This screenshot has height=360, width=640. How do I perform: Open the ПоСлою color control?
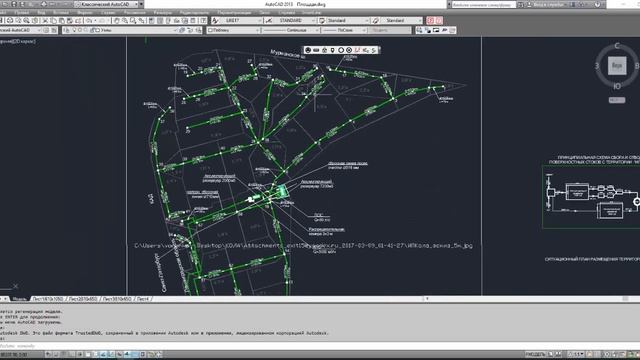(233, 30)
